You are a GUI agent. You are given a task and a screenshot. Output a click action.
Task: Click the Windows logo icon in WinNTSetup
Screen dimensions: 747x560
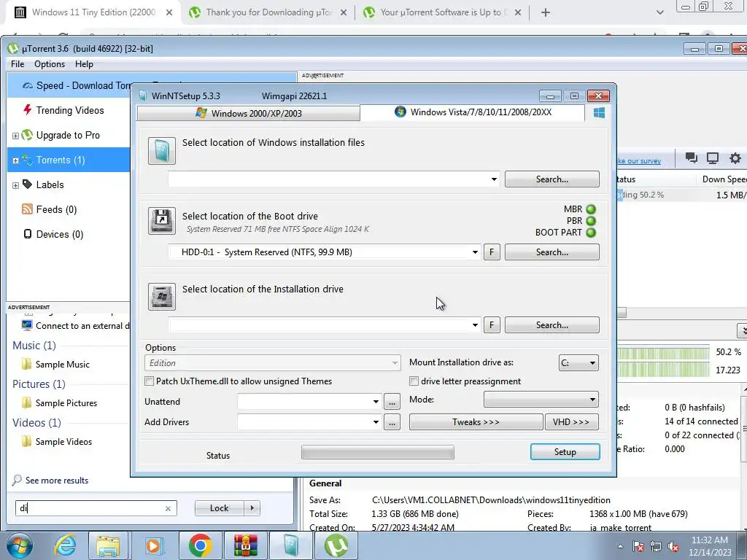pos(599,113)
